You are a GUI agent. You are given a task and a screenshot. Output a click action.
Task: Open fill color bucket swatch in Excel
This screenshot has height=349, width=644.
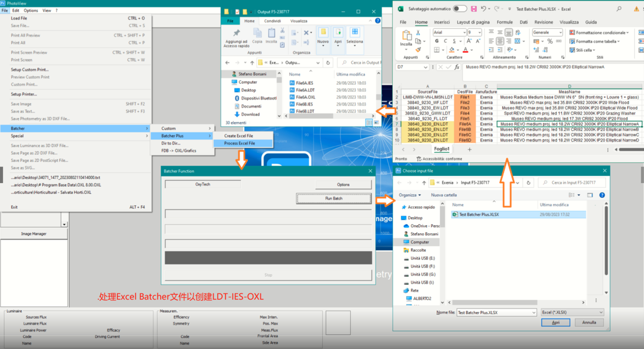[x=452, y=50]
